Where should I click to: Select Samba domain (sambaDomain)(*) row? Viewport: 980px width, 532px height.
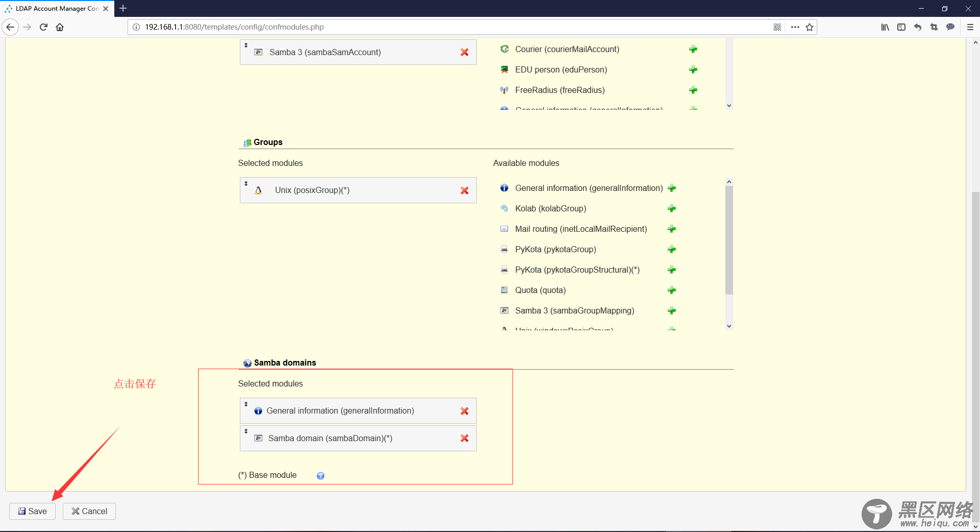358,438
